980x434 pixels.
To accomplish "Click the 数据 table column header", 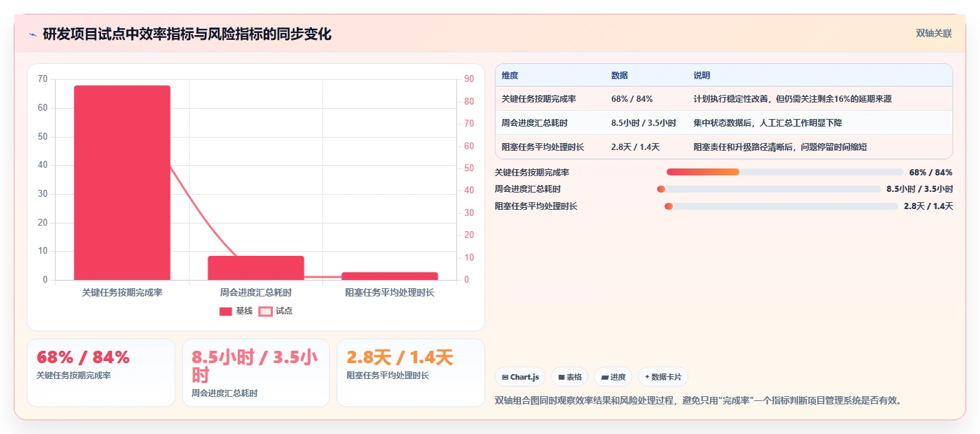I will (619, 76).
